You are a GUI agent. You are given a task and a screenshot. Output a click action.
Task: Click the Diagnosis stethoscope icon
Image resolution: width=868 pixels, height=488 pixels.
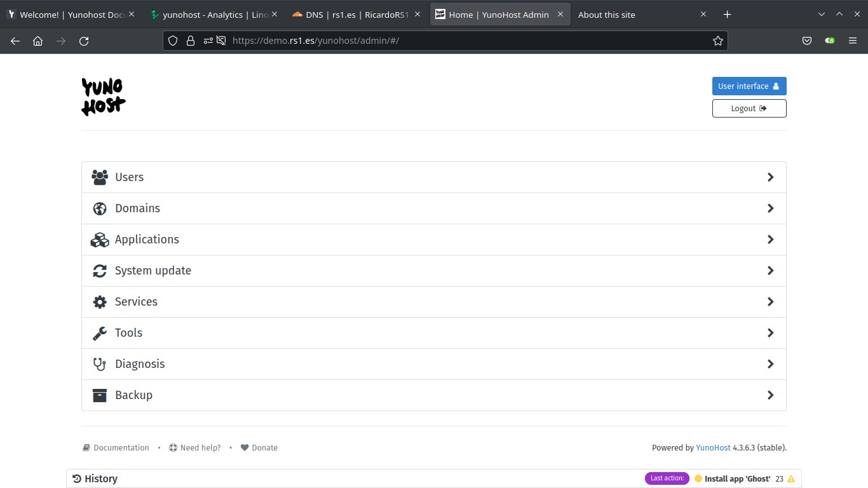[x=100, y=364]
